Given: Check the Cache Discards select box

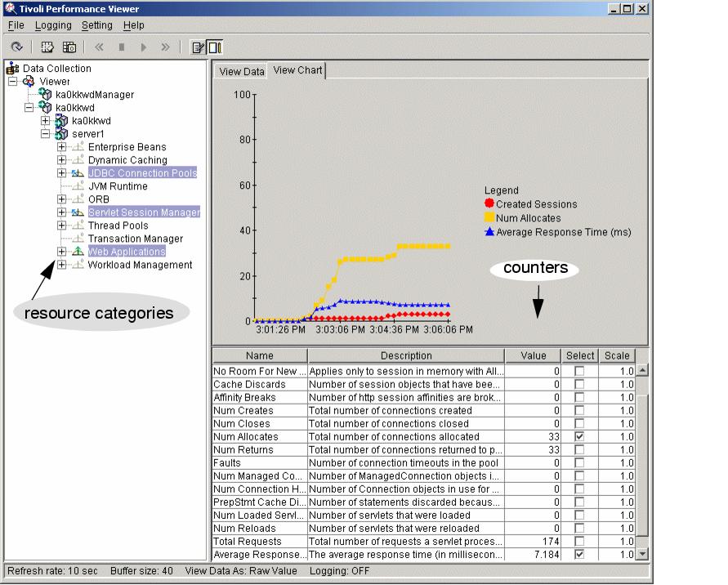Looking at the screenshot, I should 579,384.
